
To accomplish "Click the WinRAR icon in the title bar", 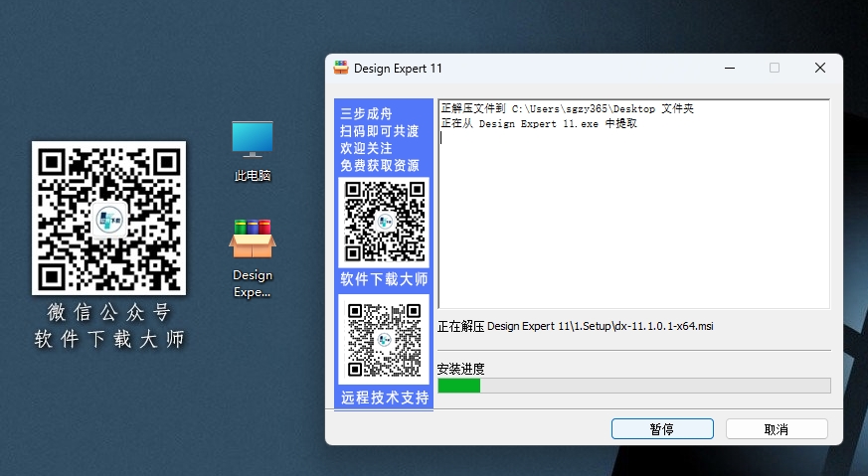I will [341, 69].
